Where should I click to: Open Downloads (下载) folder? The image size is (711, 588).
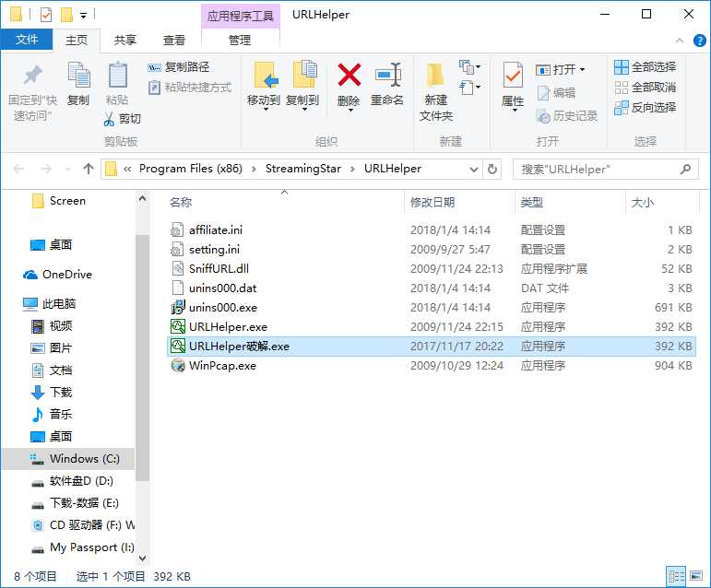(52, 392)
